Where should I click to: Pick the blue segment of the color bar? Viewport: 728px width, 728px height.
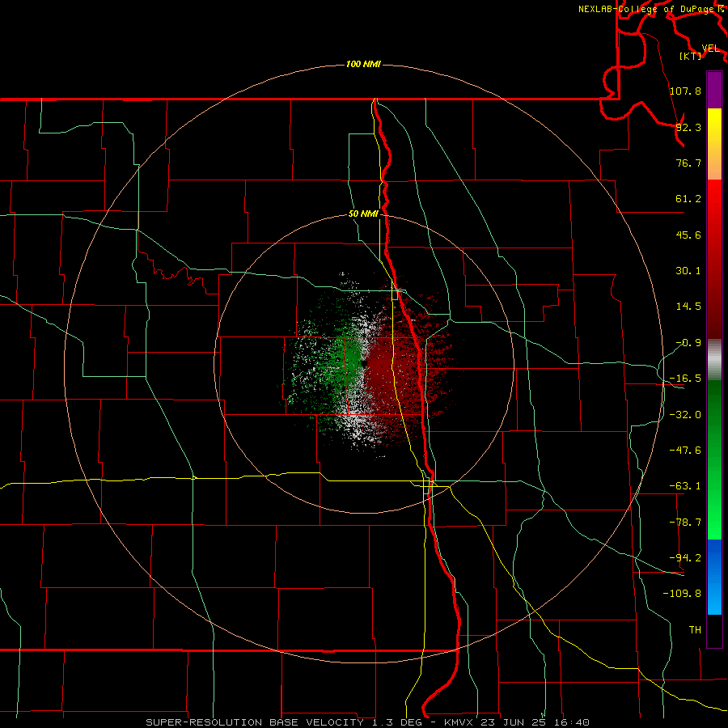(714, 577)
